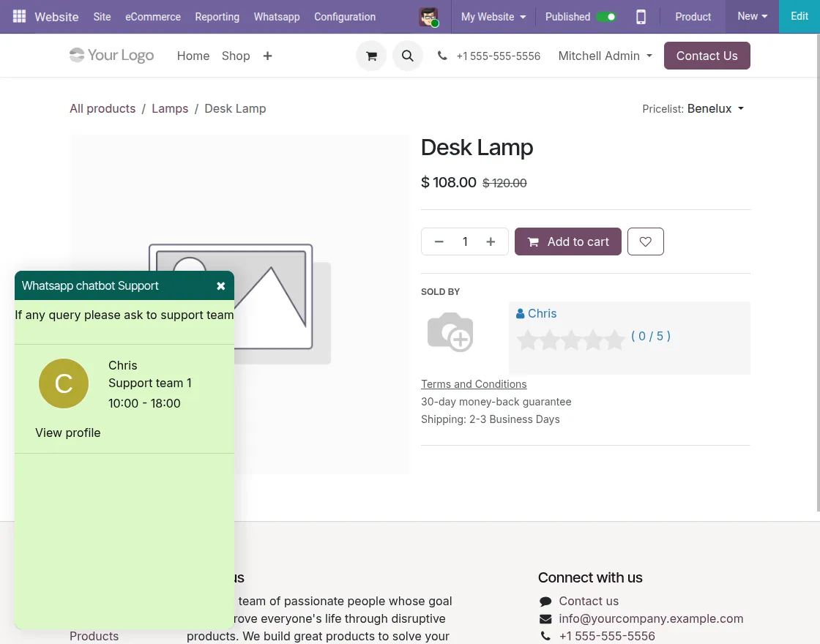Click the envelope icon in footer
Image resolution: width=820 pixels, height=644 pixels.
[545, 619]
